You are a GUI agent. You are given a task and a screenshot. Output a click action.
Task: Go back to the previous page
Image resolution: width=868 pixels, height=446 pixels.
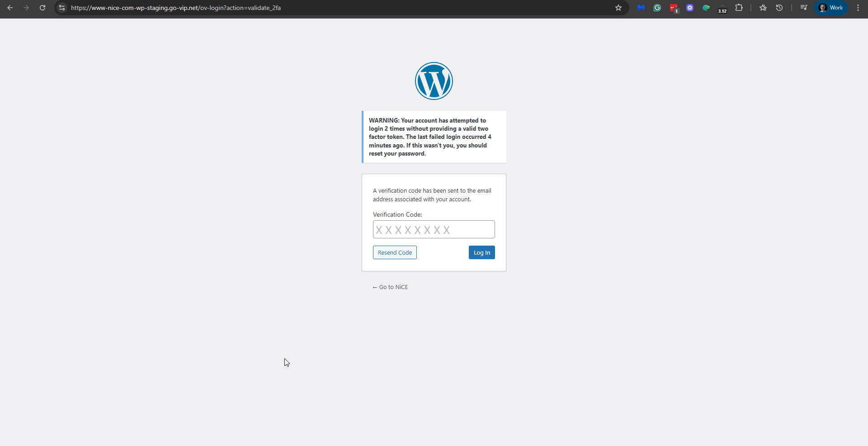(10, 8)
